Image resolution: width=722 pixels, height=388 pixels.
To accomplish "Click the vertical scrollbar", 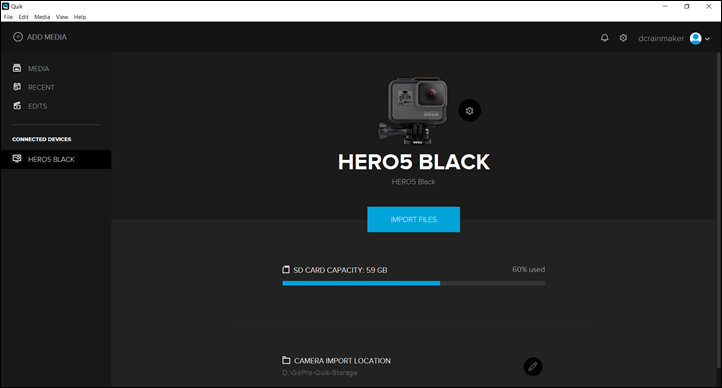I will click(x=719, y=209).
